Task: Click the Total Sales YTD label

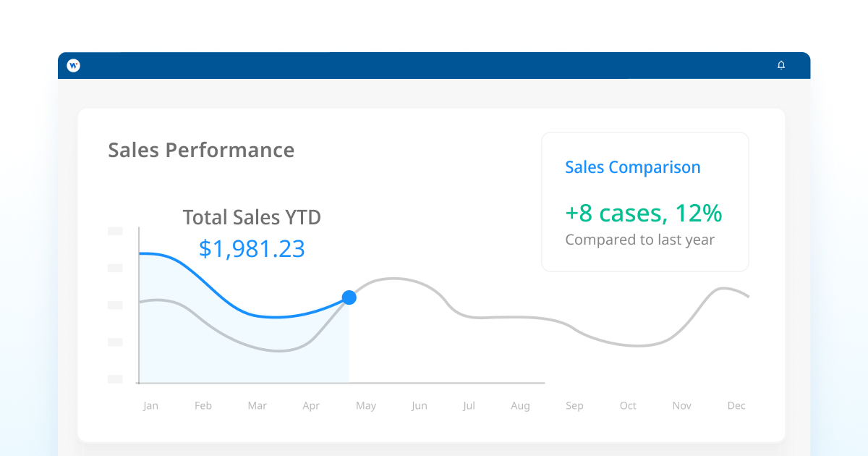Action: click(x=252, y=217)
